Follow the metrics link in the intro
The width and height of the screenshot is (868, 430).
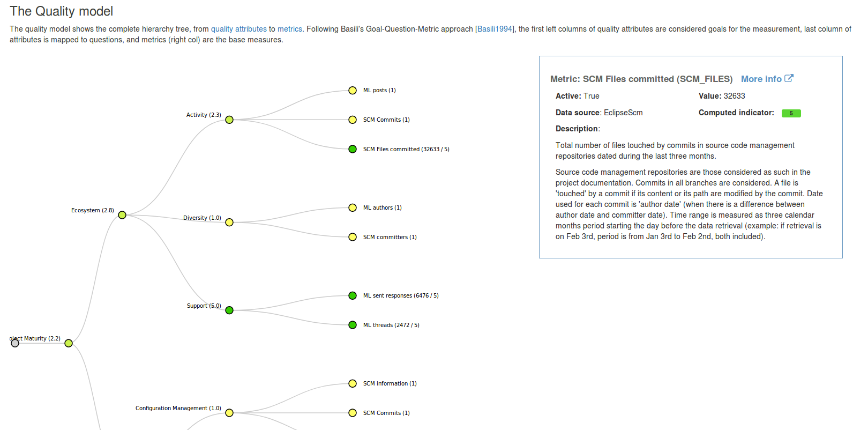coord(289,29)
